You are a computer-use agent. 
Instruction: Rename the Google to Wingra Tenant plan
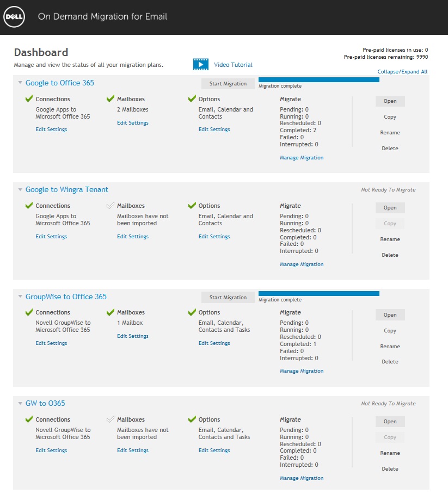pyautogui.click(x=390, y=239)
